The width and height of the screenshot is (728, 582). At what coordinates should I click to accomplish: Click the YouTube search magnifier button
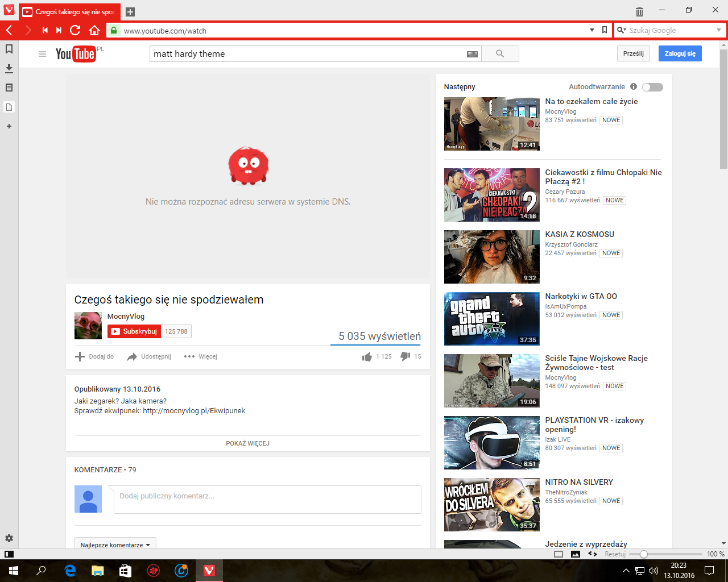(500, 54)
